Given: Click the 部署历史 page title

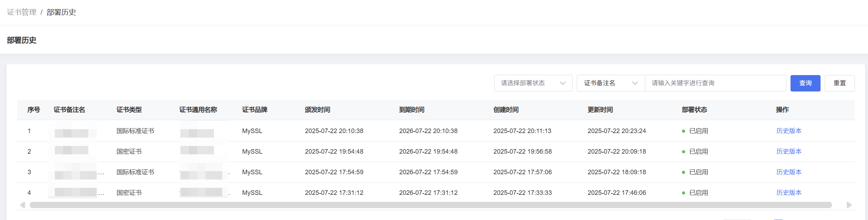Looking at the screenshot, I should click(22, 40).
